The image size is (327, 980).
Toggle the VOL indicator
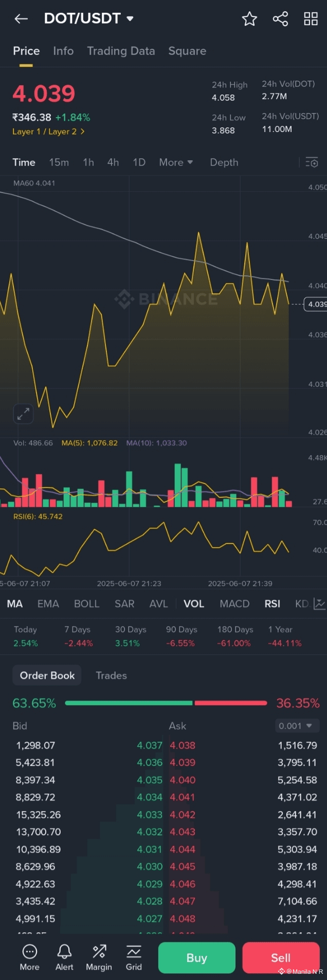coord(194,604)
